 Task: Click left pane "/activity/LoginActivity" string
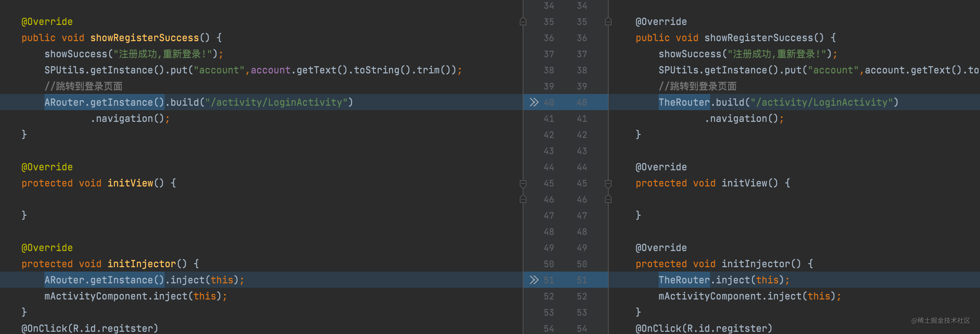click(x=276, y=102)
